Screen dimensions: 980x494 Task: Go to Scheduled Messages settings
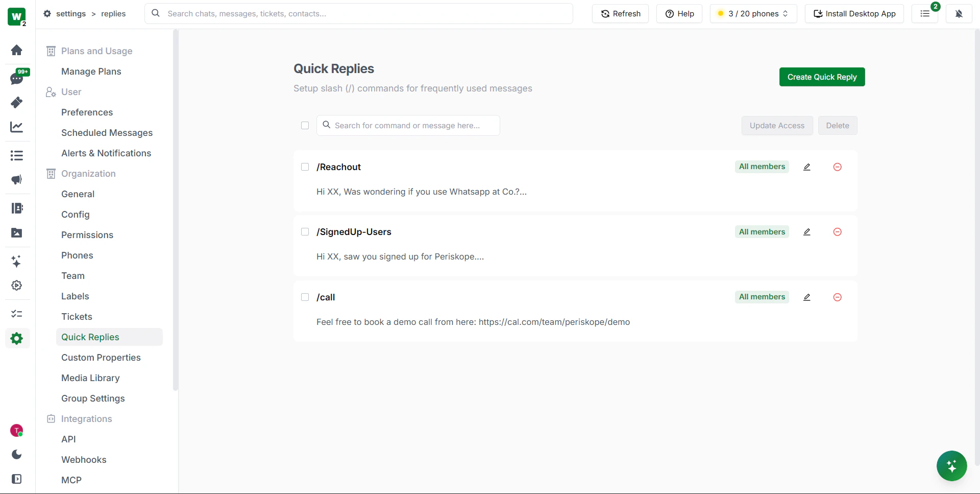(107, 133)
